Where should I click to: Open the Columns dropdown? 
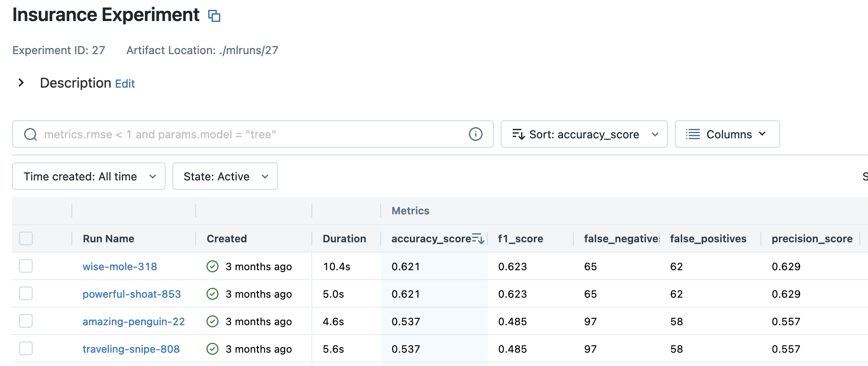tap(727, 134)
